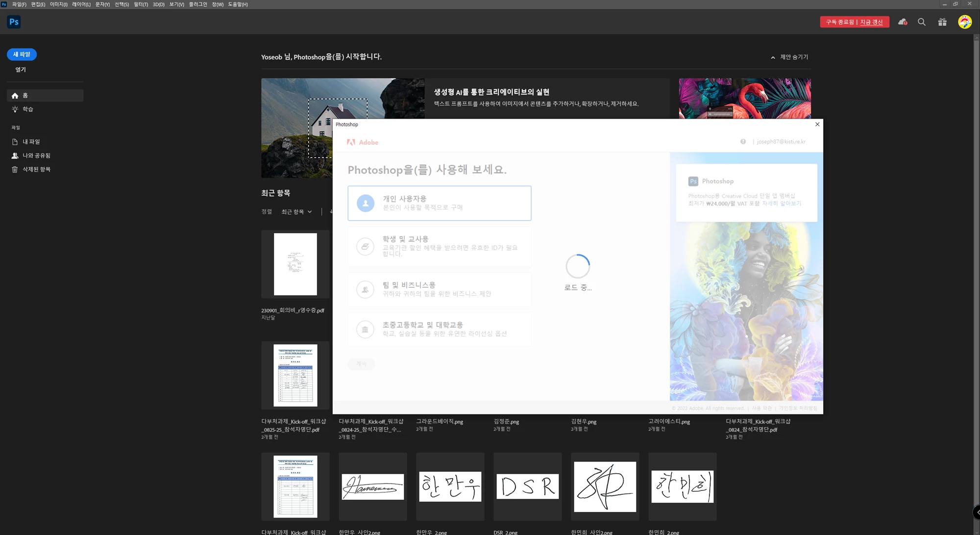Viewport: 980px width, 535px height.
Task: Click the 새 파일 button
Action: click(22, 54)
